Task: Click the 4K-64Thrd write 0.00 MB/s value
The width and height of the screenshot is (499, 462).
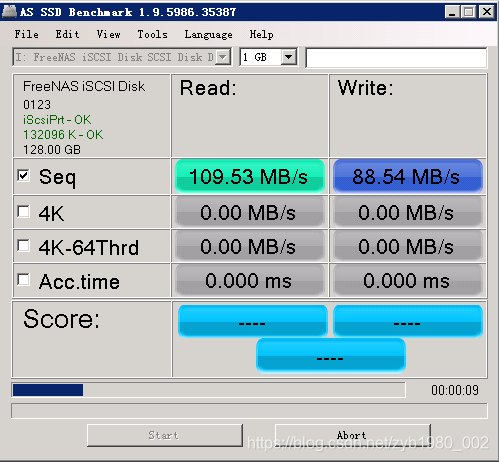Action: click(x=408, y=246)
